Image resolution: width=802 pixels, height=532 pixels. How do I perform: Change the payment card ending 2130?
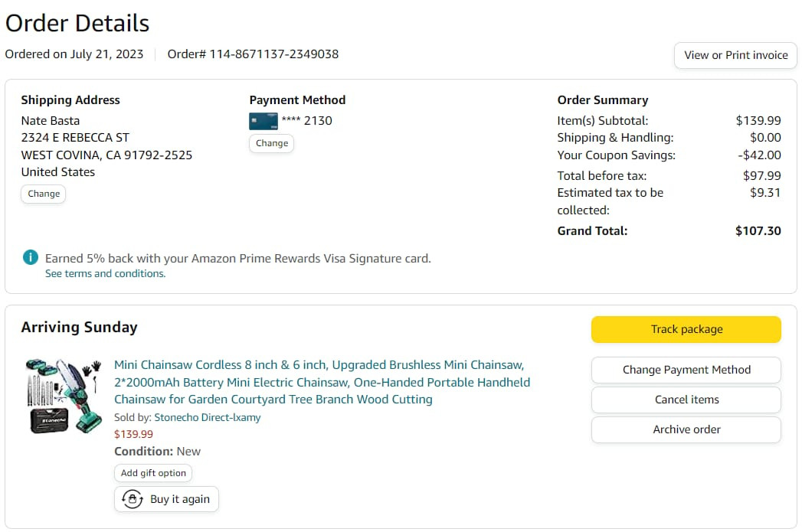tap(272, 143)
